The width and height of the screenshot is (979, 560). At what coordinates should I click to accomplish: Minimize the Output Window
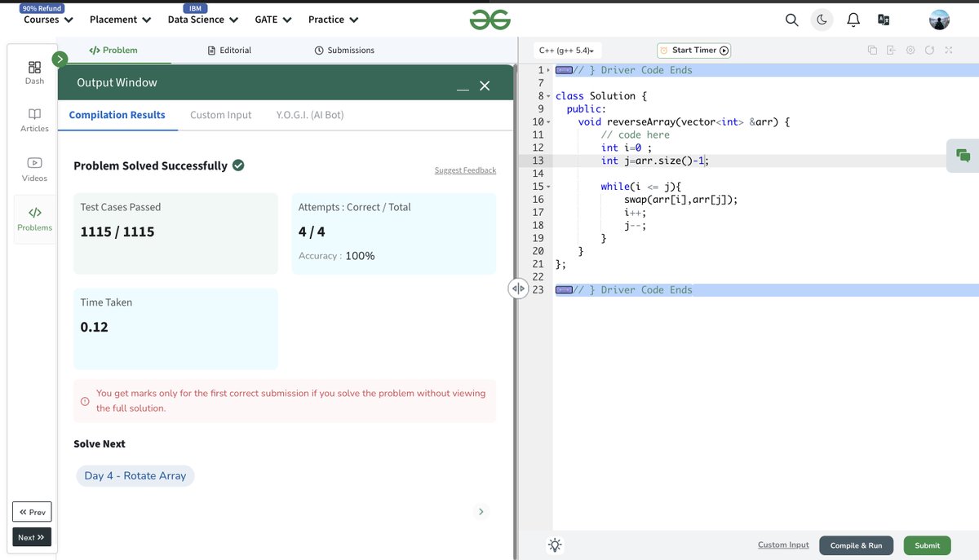[x=463, y=86]
